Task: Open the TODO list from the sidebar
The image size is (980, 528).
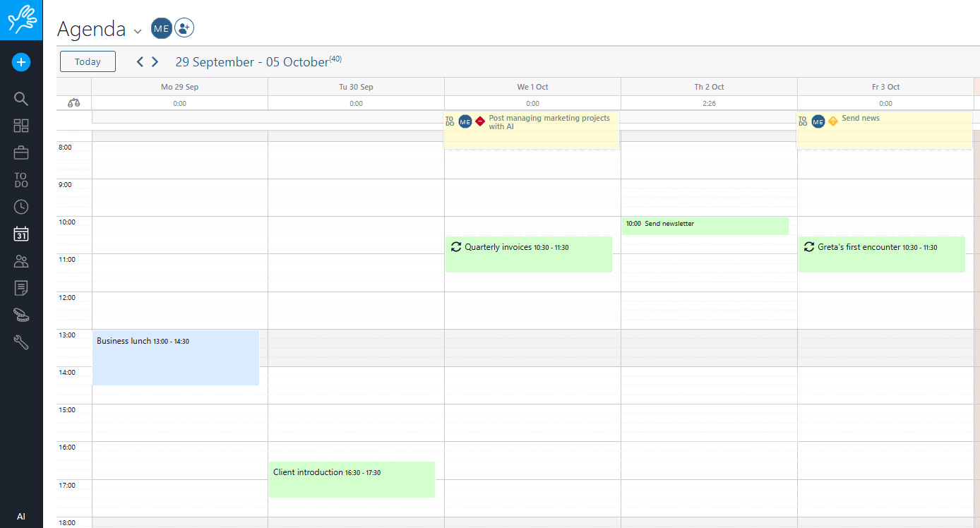Action: [20, 180]
